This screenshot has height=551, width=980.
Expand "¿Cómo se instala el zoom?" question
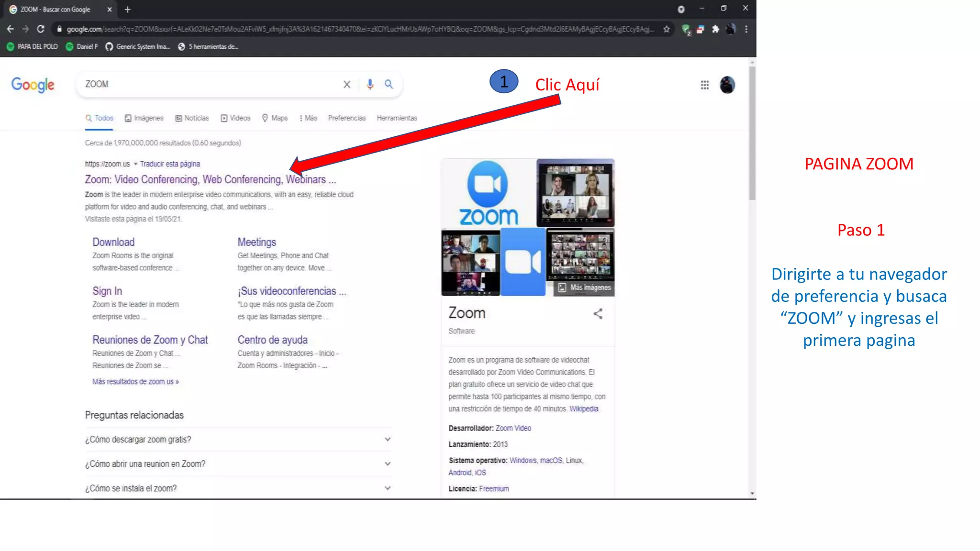point(387,488)
